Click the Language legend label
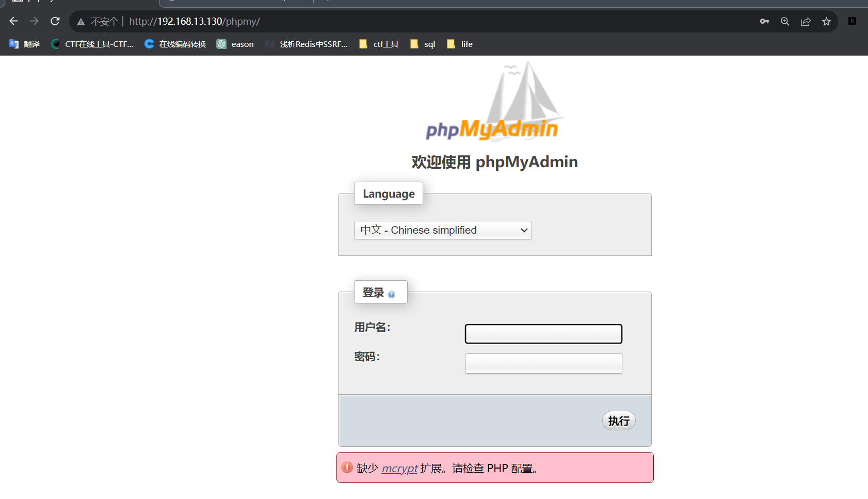Image resolution: width=868 pixels, height=499 pixels. (389, 194)
